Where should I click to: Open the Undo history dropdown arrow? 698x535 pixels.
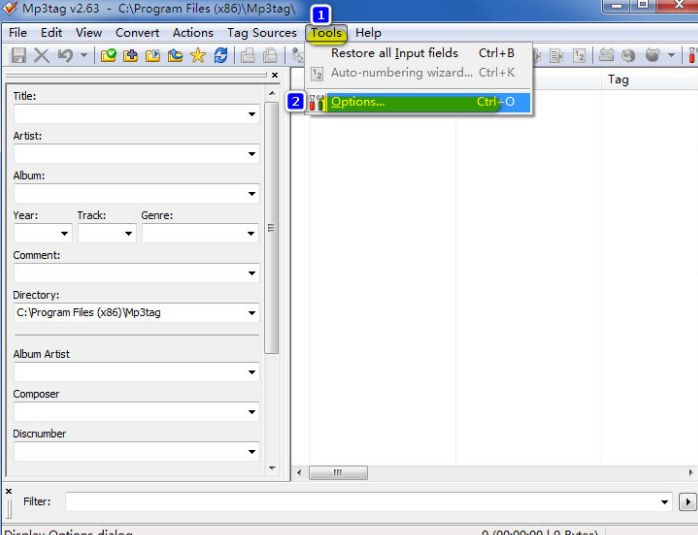pos(84,56)
